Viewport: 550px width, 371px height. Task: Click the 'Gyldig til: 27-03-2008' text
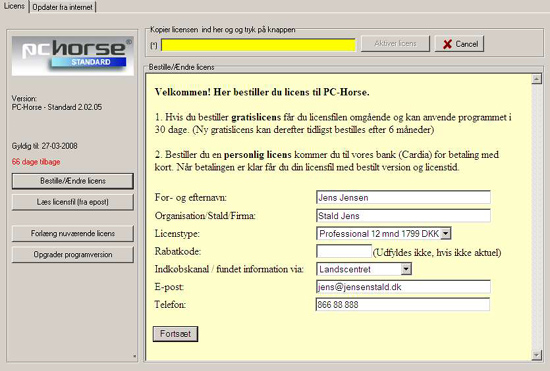click(45, 146)
